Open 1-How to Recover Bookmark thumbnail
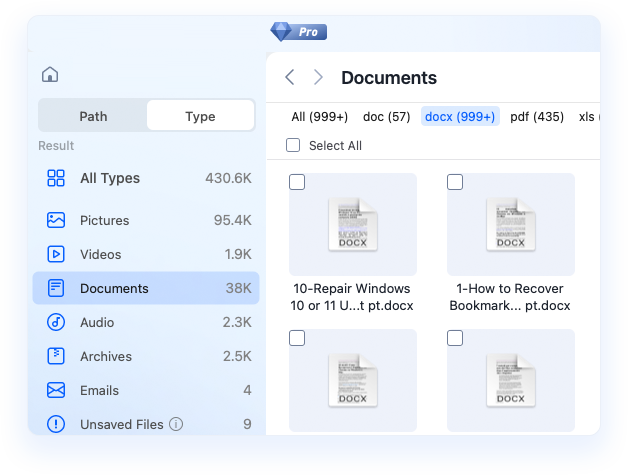Viewport: 628px width, 475px height. pos(511,224)
